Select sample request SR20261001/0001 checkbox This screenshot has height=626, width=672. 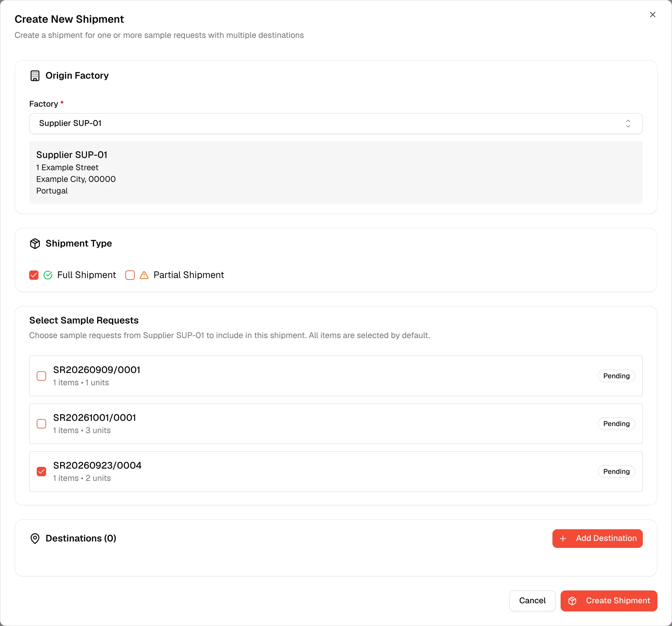[x=41, y=424]
